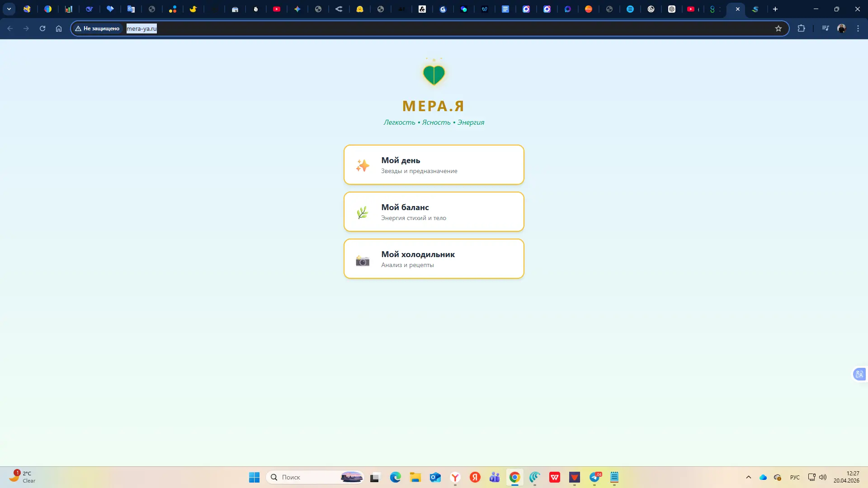Click the Не защищено security indicator

click(97, 28)
